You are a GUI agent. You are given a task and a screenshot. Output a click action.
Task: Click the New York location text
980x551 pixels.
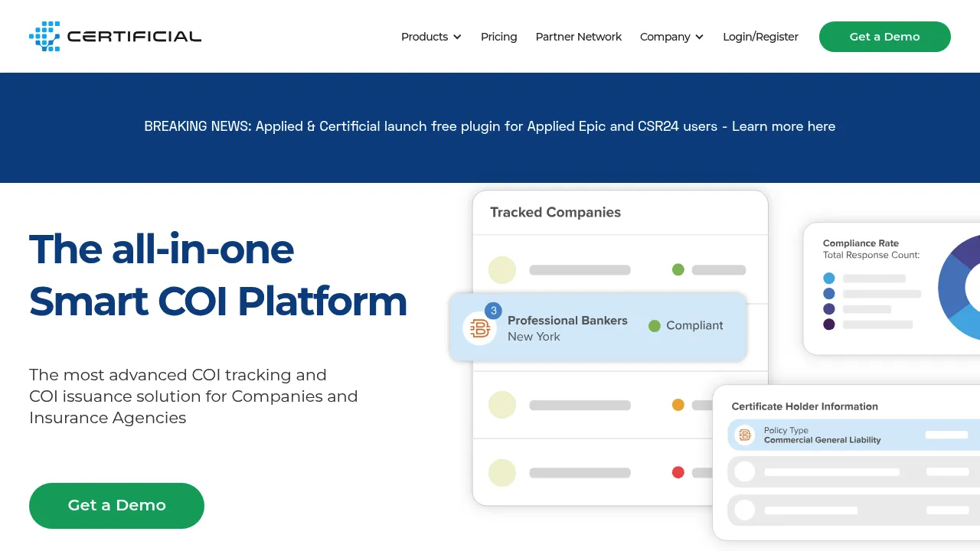[534, 337]
